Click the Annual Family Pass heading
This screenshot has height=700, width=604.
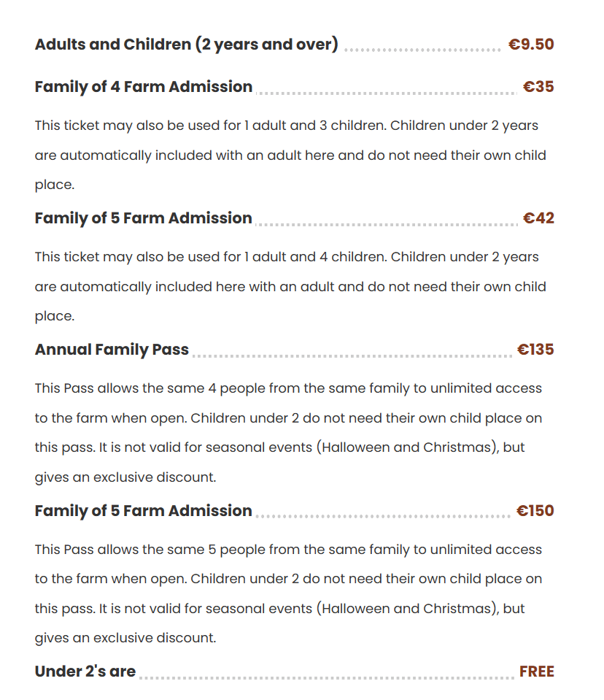click(x=112, y=350)
